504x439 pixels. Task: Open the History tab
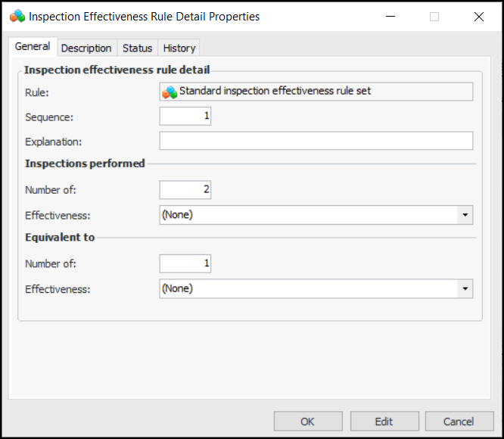[x=179, y=48]
